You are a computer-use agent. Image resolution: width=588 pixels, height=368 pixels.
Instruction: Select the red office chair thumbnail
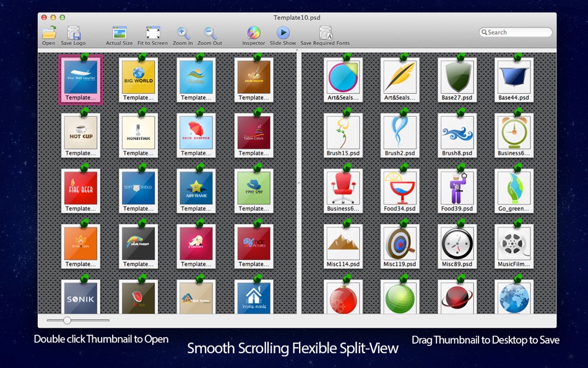[343, 190]
